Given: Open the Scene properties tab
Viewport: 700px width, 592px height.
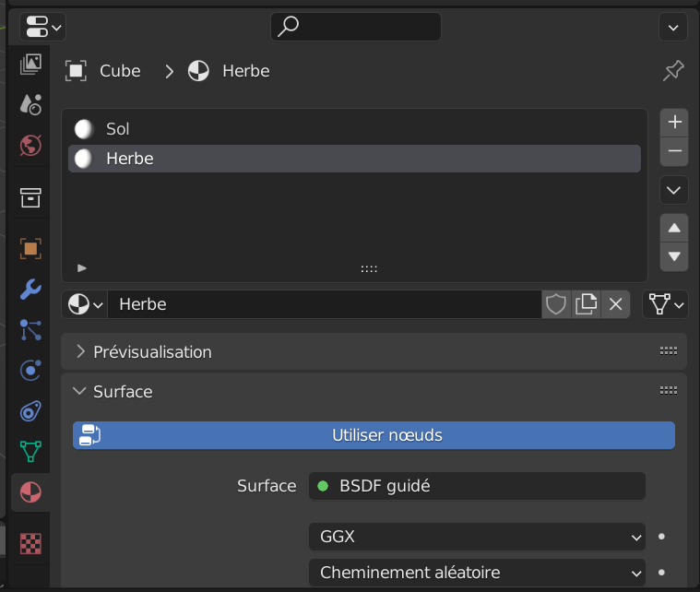Looking at the screenshot, I should [x=30, y=103].
